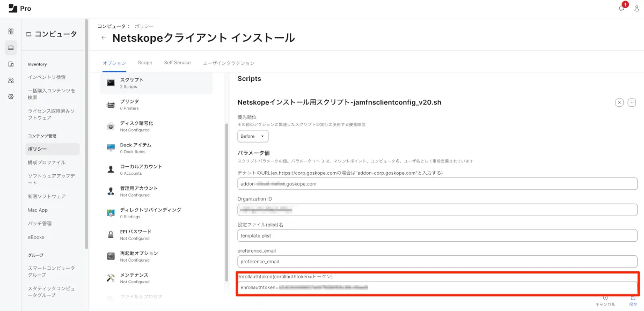Select the Users icon in left rail

point(11,80)
